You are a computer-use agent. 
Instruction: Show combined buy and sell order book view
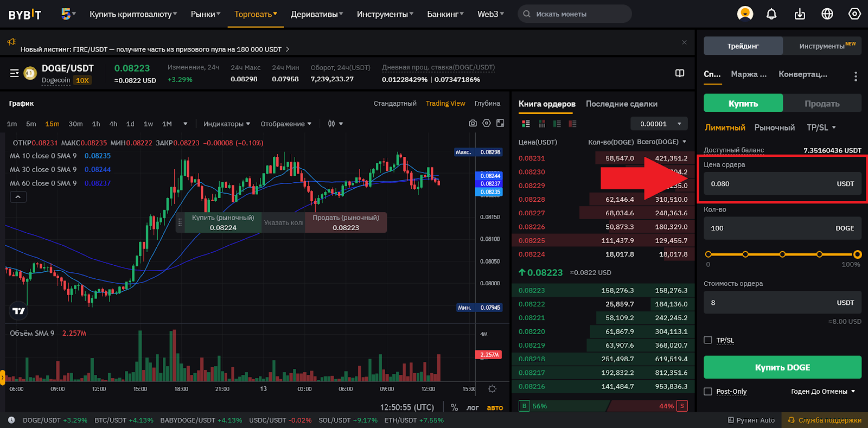click(526, 124)
